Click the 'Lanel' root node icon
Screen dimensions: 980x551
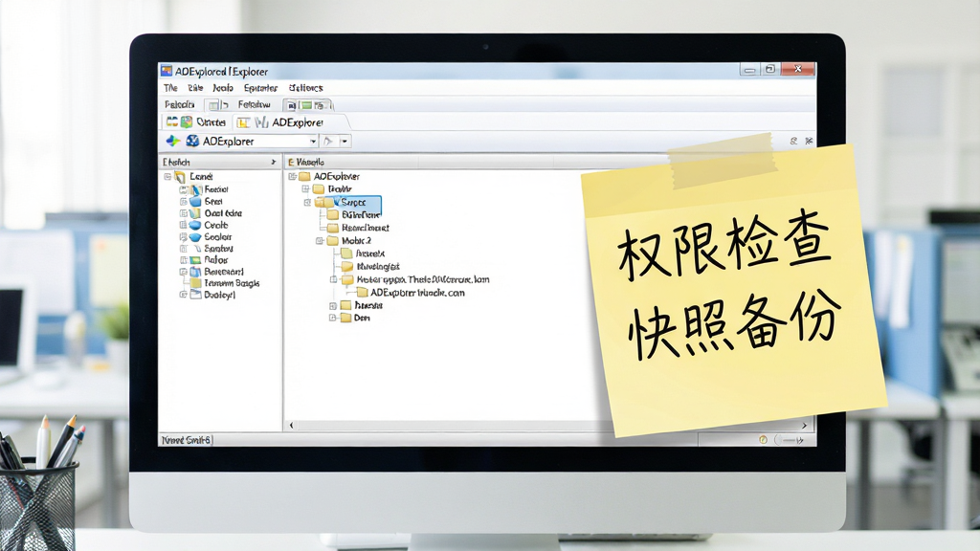click(x=180, y=177)
